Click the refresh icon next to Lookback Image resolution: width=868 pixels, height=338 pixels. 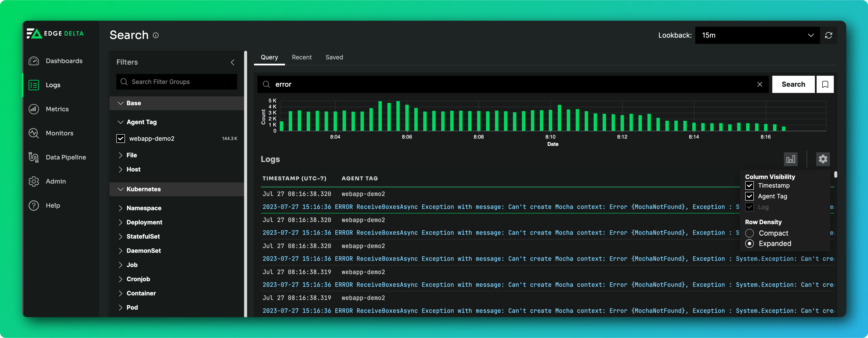tap(828, 35)
